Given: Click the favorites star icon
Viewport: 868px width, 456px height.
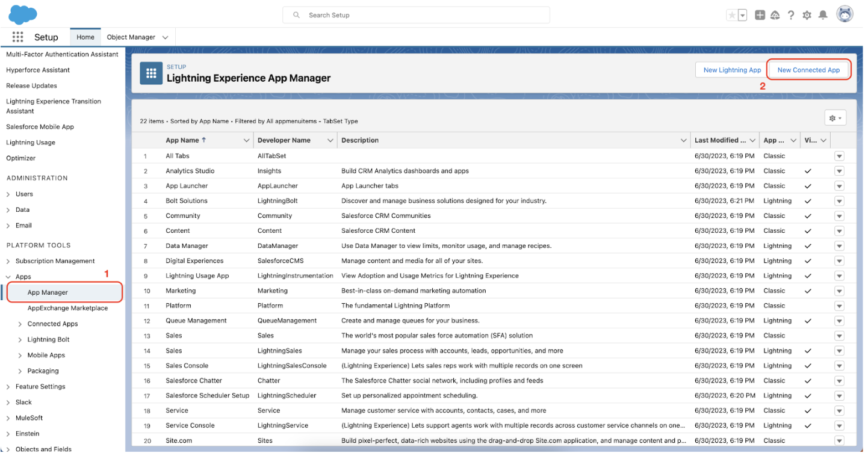Looking at the screenshot, I should click(732, 15).
